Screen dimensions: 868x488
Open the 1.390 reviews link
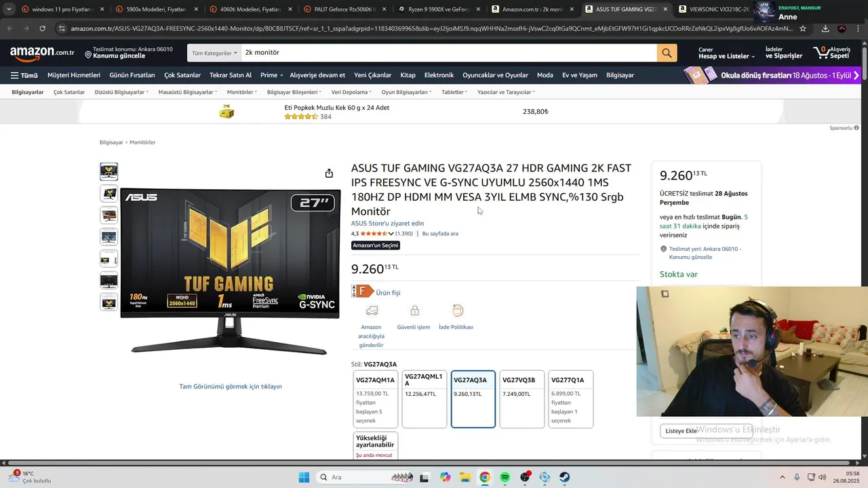pyautogui.click(x=404, y=234)
